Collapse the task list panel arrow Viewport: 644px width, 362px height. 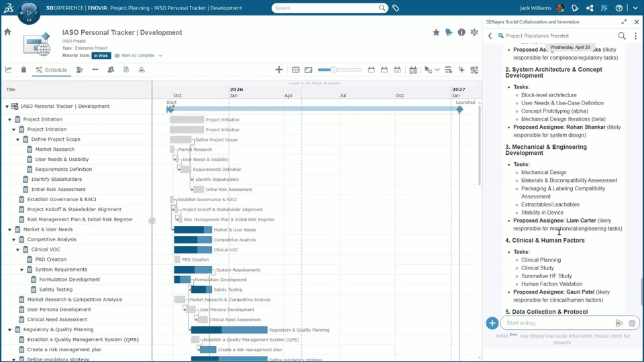pyautogui.click(x=152, y=221)
